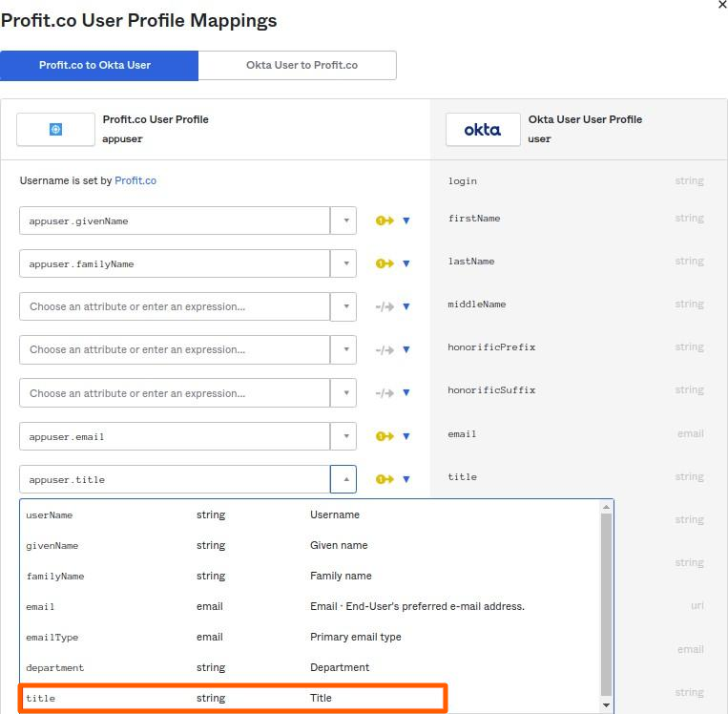
Task: Open the appuser.givenName attribute dropdown
Action: click(x=343, y=220)
